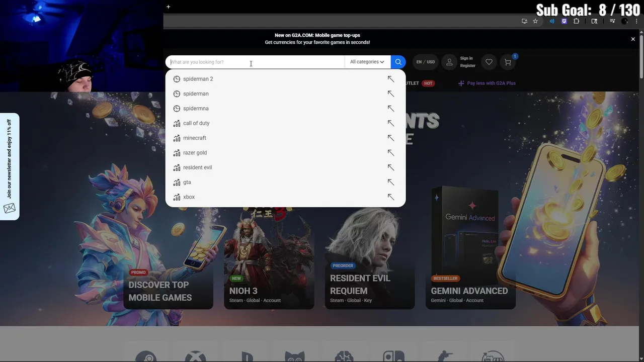The image size is (644, 362).
Task: Click the arrow icon next to 'spiderman'
Action: [x=390, y=94]
